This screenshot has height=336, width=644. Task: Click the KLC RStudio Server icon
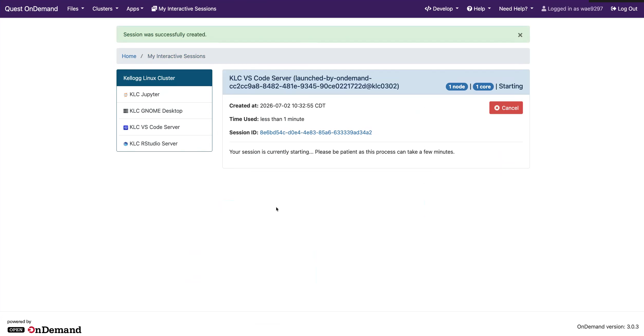click(126, 144)
